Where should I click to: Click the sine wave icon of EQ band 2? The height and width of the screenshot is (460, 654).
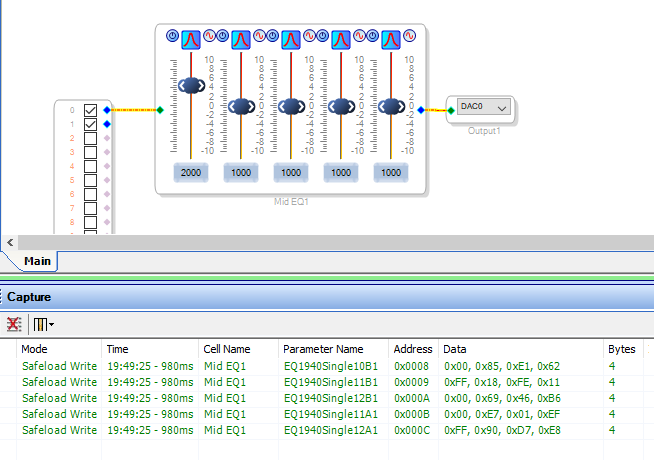(x=259, y=36)
